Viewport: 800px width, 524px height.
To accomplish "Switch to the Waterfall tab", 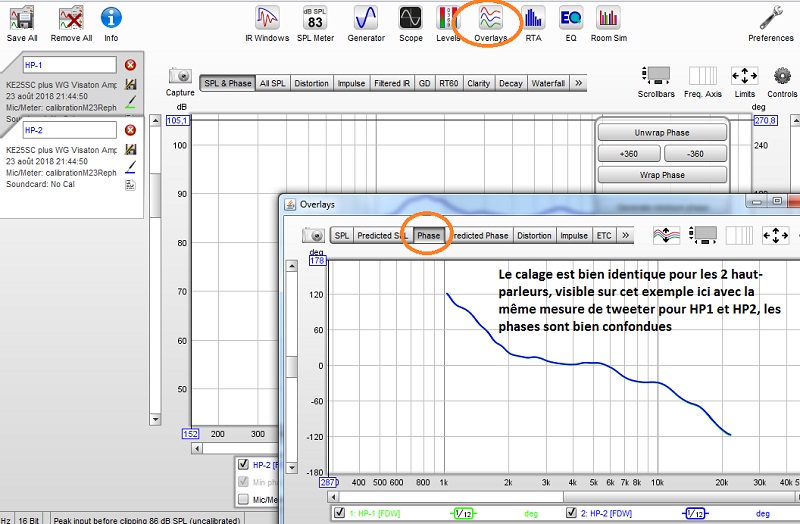I will coord(548,83).
